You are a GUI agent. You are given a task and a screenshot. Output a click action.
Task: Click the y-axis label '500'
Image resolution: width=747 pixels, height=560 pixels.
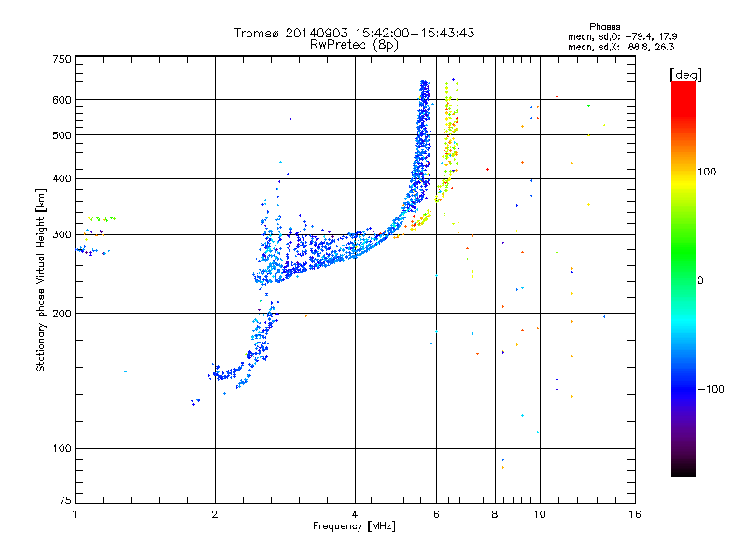[x=62, y=135]
